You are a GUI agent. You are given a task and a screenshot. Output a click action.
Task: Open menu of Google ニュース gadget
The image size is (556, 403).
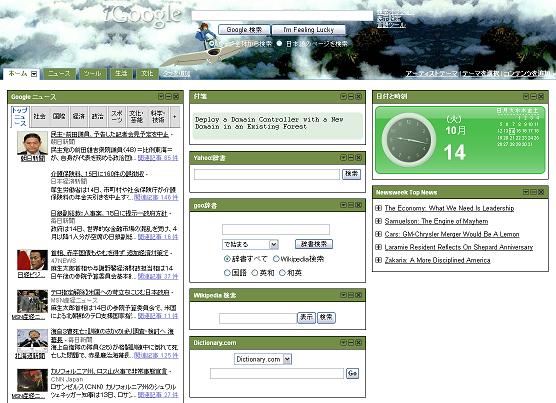pos(161,96)
